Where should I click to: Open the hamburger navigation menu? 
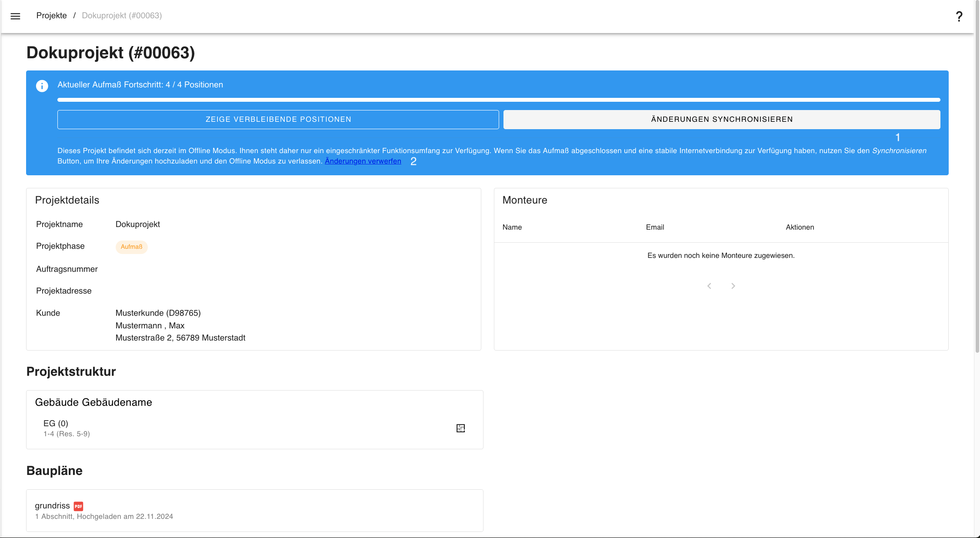[x=15, y=16]
